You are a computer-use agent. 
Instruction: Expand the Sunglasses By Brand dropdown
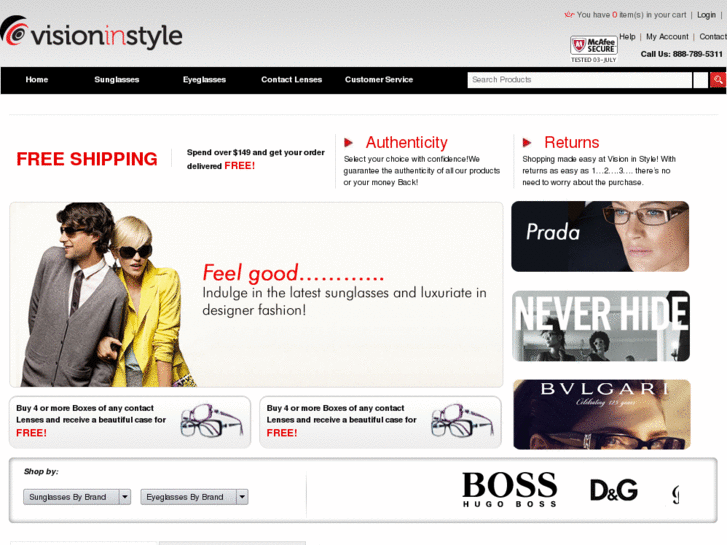[x=77, y=497]
